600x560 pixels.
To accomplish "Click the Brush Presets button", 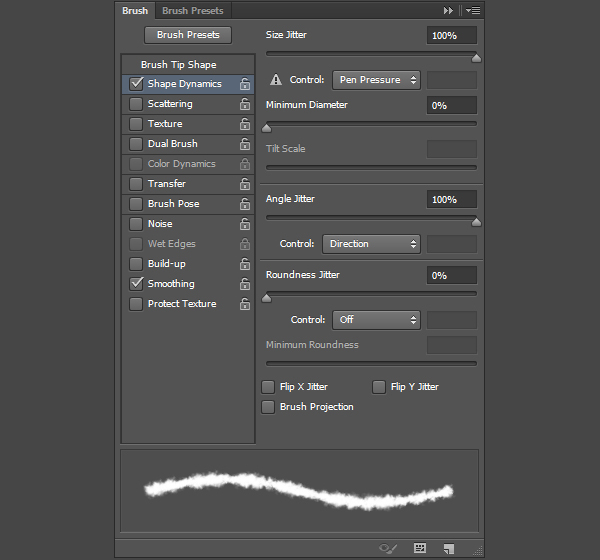I will click(188, 35).
